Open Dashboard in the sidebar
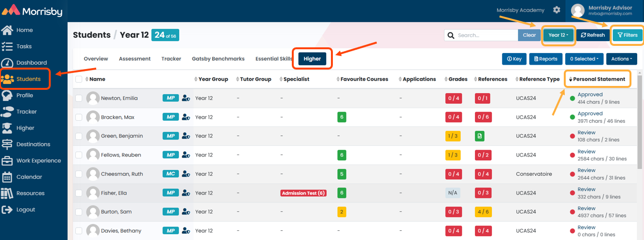This screenshot has height=240, width=644. click(31, 63)
